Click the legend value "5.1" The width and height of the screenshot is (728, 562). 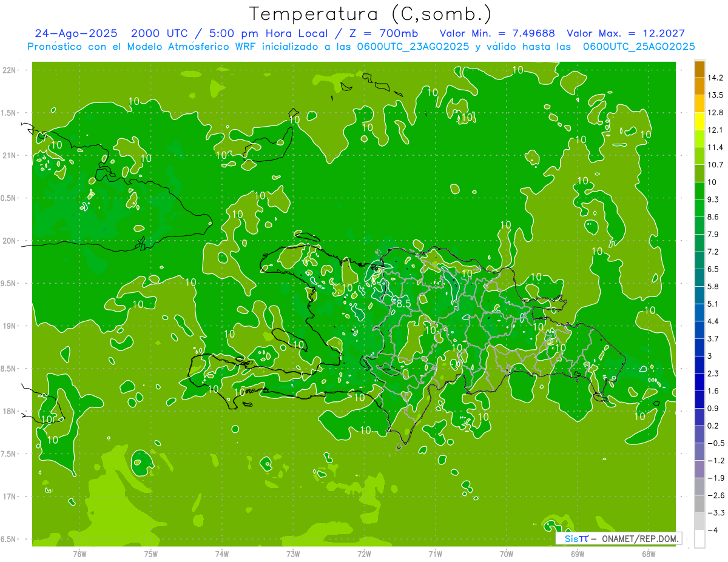pyautogui.click(x=713, y=304)
